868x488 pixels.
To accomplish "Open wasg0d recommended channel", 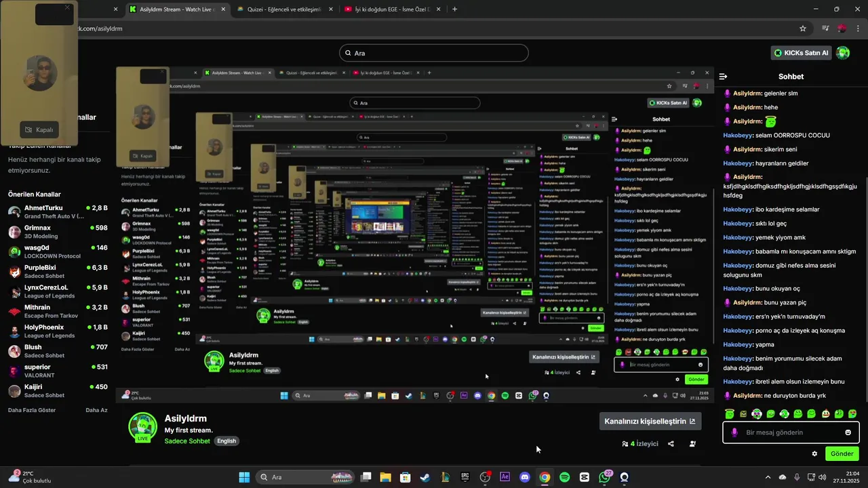I will (x=58, y=251).
